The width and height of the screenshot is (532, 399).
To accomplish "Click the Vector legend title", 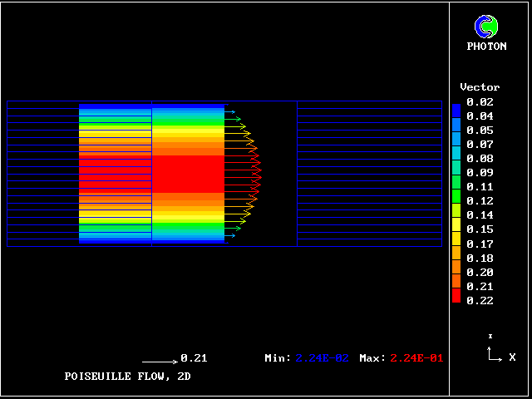I will pos(480,87).
